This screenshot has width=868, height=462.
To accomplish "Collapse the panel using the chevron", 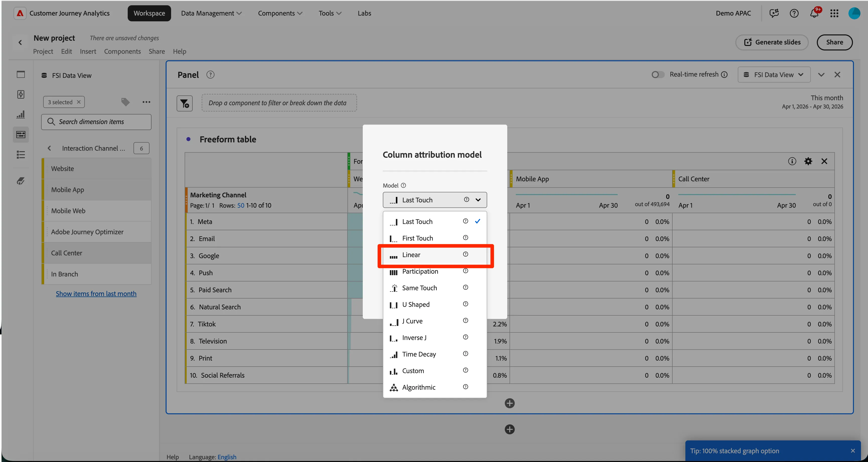I will click(x=821, y=75).
